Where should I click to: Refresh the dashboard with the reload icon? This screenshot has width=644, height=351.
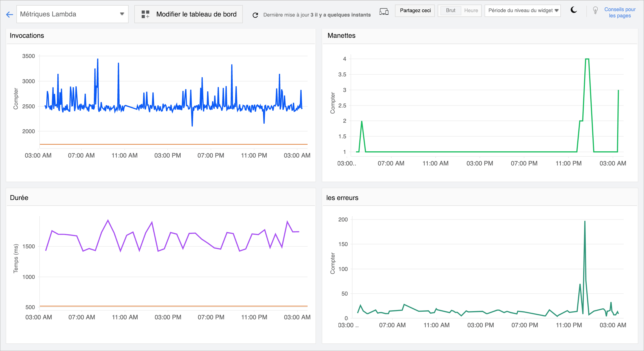[255, 14]
